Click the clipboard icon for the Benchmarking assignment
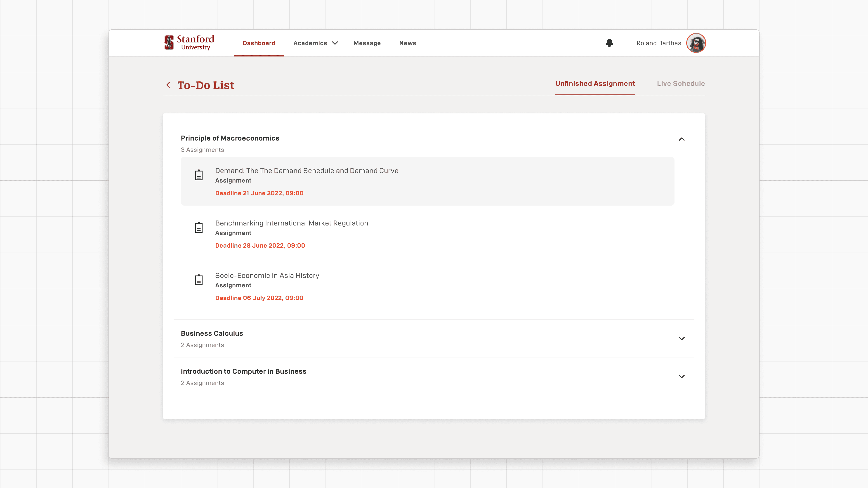Viewport: 868px width, 488px height. (x=199, y=228)
